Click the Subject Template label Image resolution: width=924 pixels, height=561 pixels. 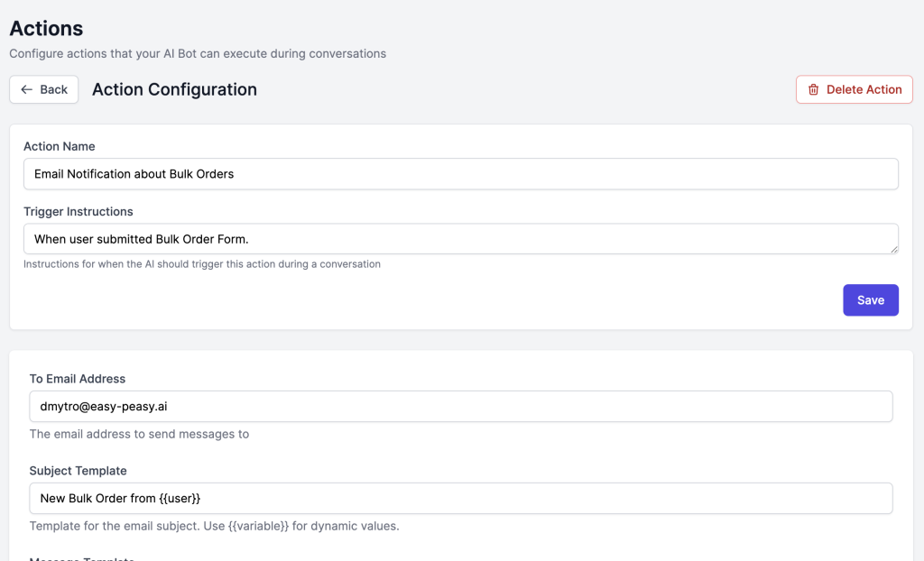click(x=78, y=471)
